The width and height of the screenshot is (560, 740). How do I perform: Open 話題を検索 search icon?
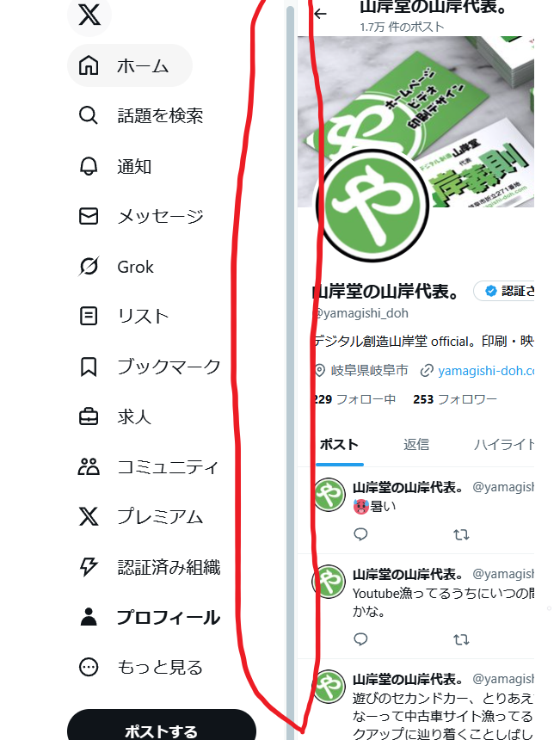pos(89,115)
